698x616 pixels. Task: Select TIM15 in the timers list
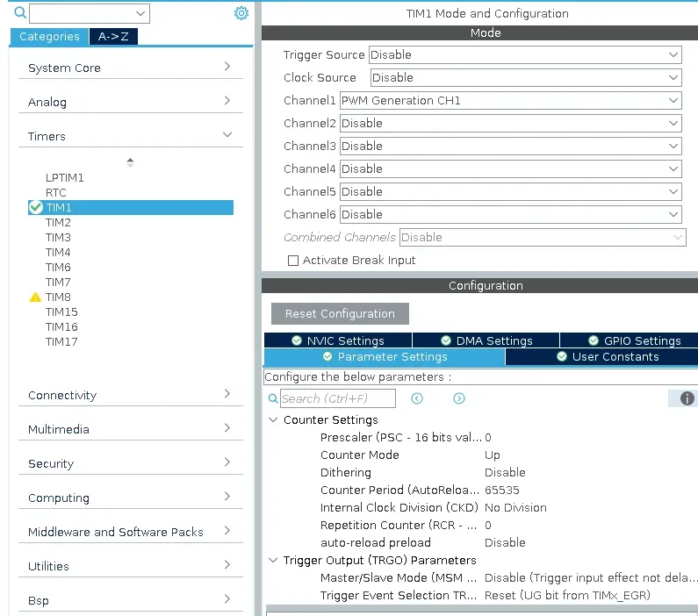coord(61,312)
